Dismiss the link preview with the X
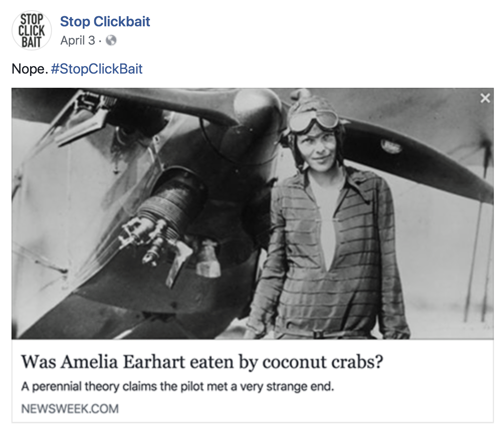 pyautogui.click(x=485, y=98)
